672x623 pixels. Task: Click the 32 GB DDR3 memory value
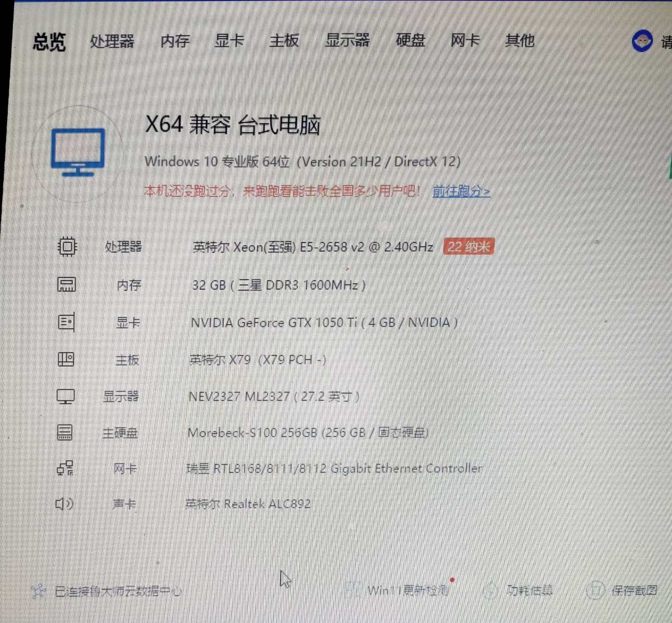coord(279,285)
